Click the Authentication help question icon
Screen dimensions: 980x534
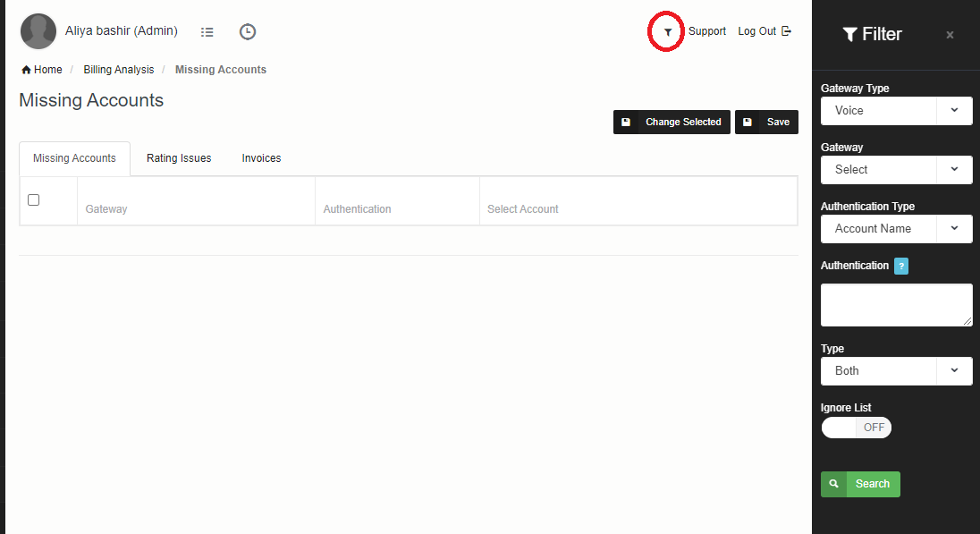[901, 266]
